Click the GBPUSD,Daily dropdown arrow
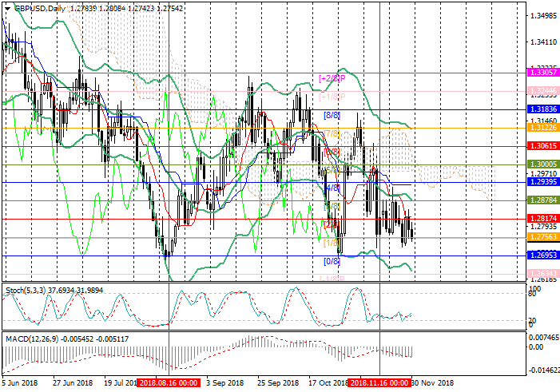 6,8
